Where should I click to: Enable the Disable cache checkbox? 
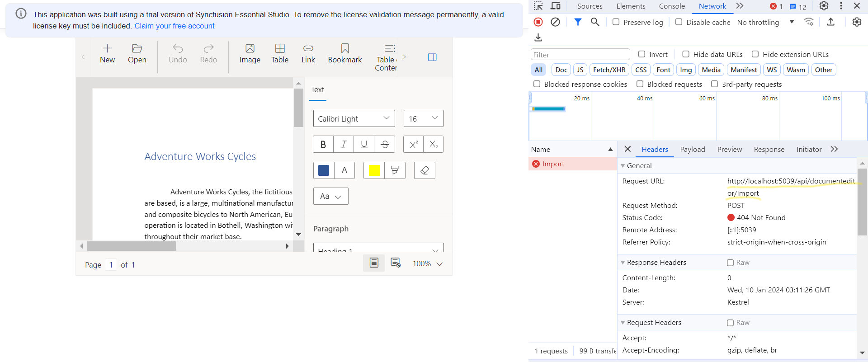pyautogui.click(x=679, y=22)
